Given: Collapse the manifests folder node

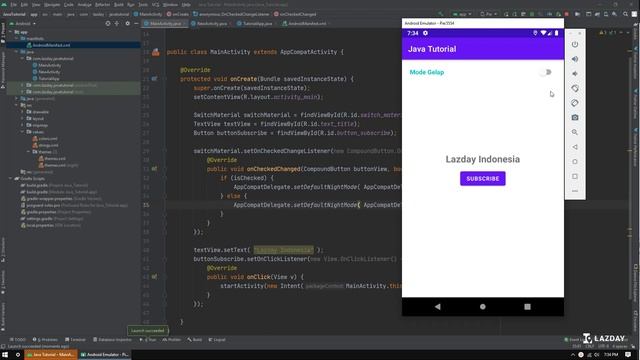Looking at the screenshot, I should click(x=17, y=38).
